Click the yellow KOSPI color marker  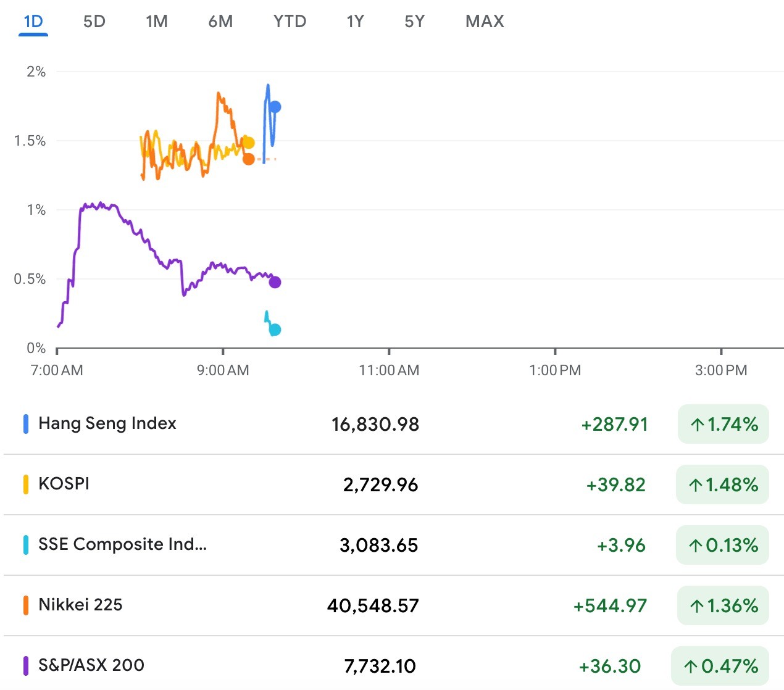tap(26, 484)
